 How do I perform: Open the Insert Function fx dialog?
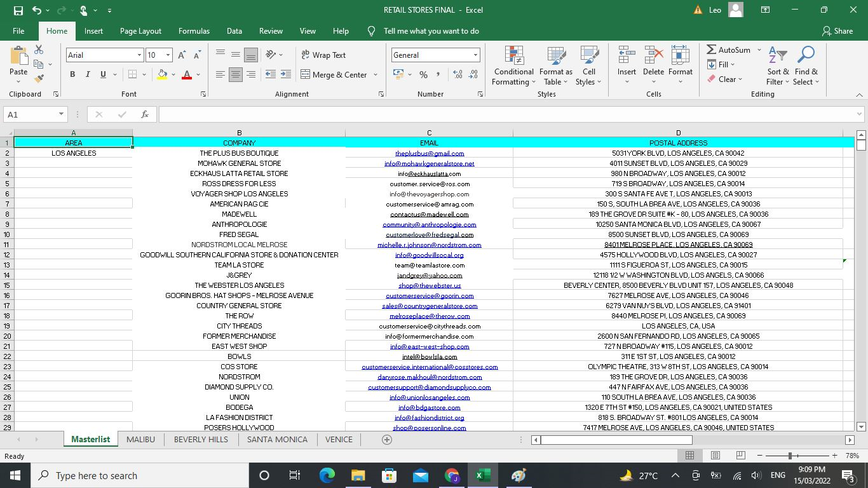click(x=145, y=114)
